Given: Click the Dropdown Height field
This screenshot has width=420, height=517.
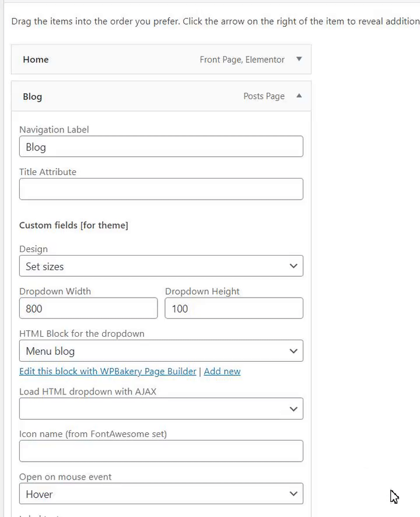Looking at the screenshot, I should click(x=234, y=308).
